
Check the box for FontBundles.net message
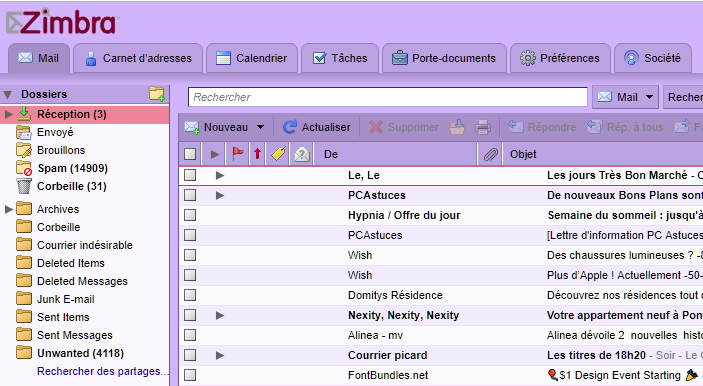[190, 375]
